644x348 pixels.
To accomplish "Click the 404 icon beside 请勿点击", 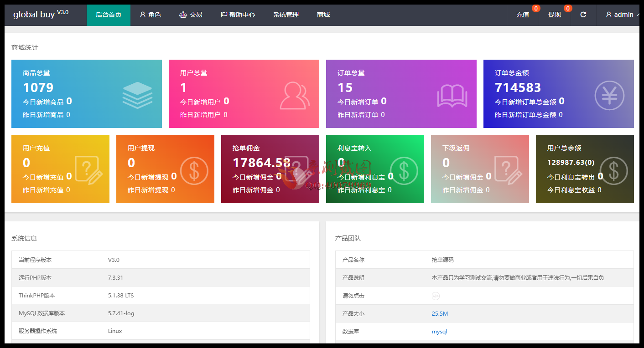I will point(436,296).
